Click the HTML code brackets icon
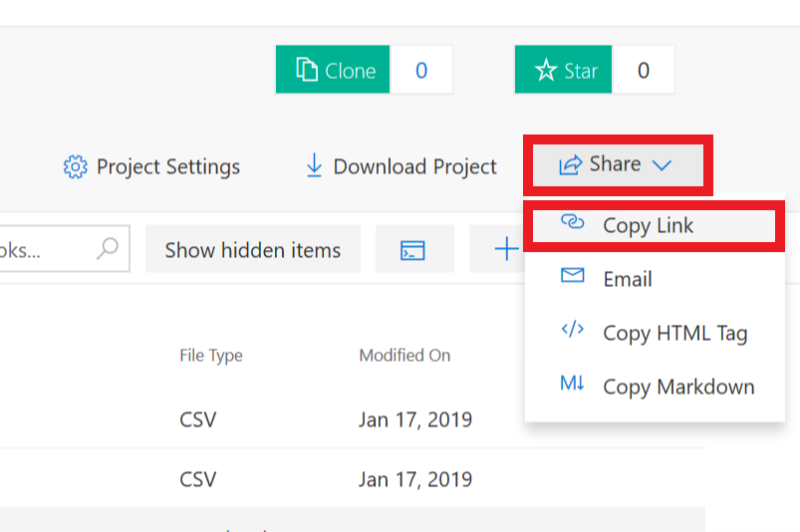 573,329
